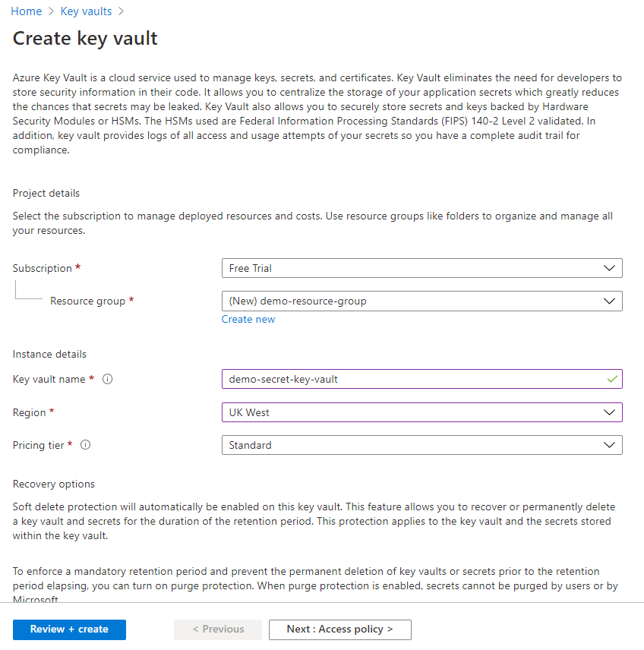Open the Key vaults breadcrumb link

coord(85,11)
